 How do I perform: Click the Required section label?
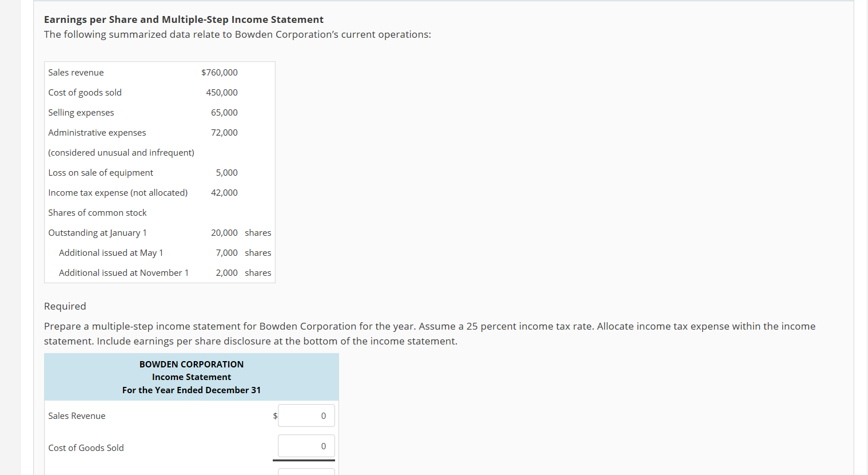point(65,306)
